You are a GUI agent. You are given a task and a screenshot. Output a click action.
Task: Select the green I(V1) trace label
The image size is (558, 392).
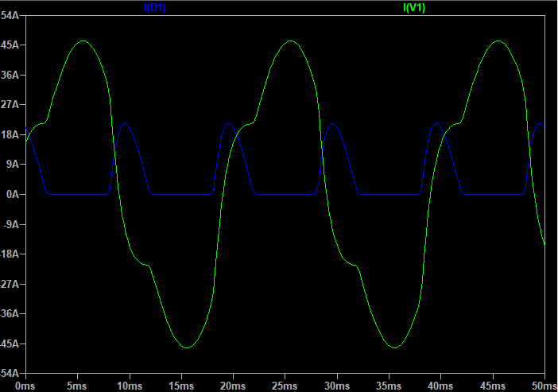[414, 7]
